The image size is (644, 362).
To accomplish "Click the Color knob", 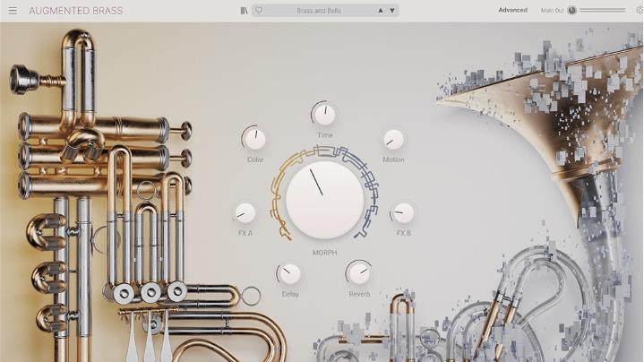I will tap(254, 139).
